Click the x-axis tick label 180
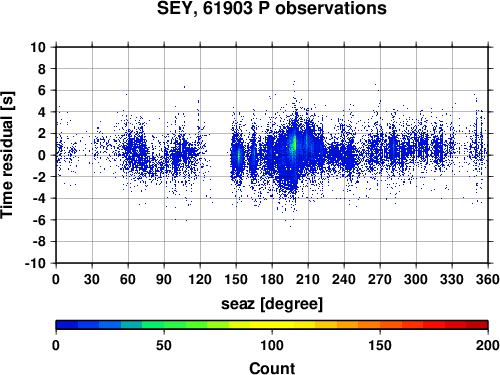 272,279
